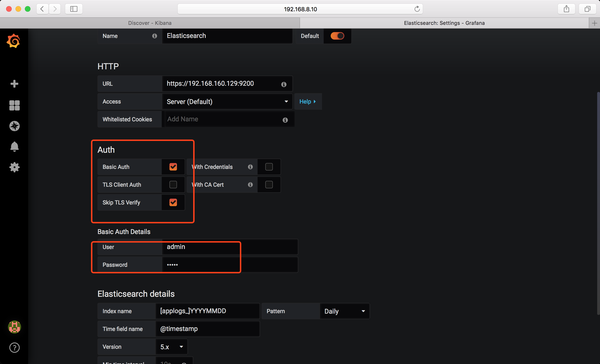Screen dimensions: 600x364
Task: Click the user avatar in sidebar
Action: [x=14, y=327]
